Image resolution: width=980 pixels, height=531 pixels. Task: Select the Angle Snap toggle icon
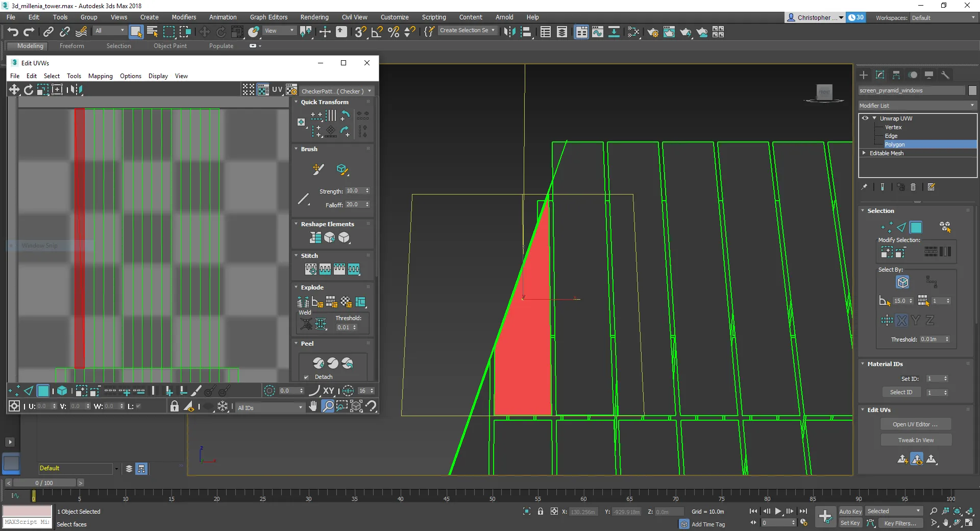point(377,32)
